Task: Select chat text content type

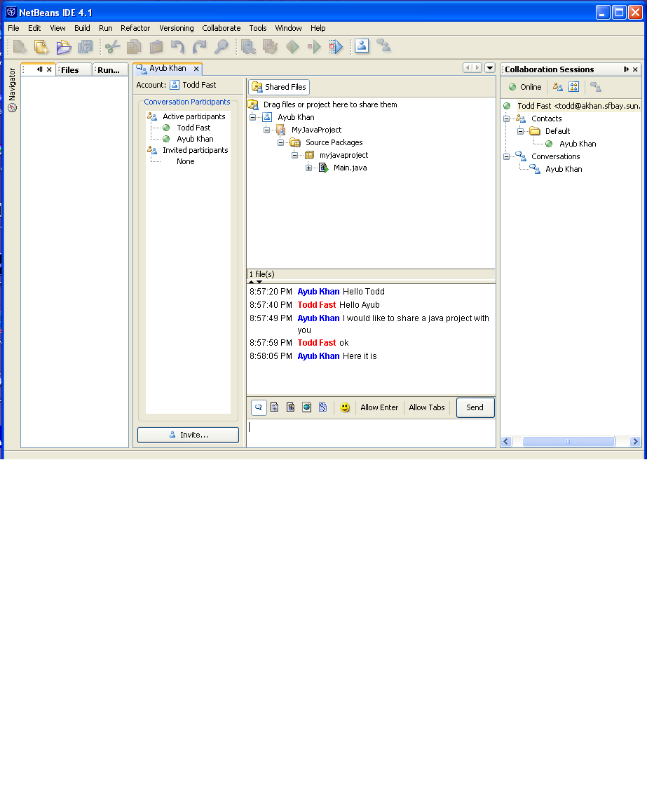Action: point(259,407)
